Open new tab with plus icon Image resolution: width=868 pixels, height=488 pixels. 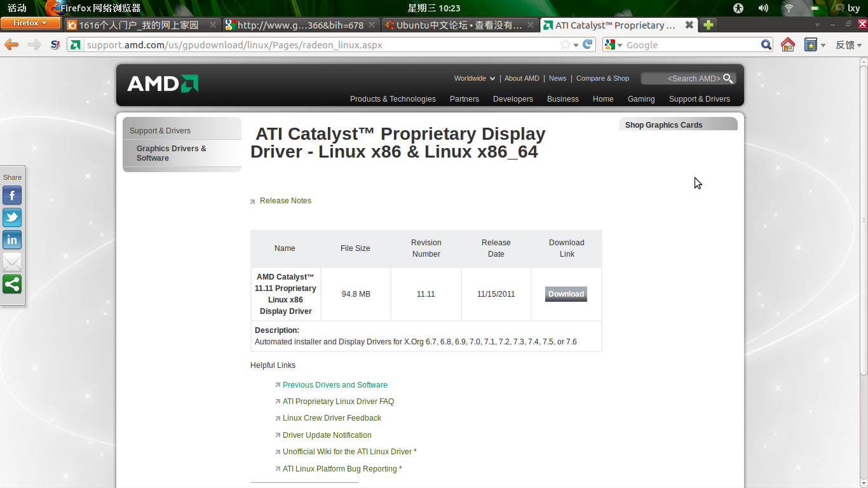(x=709, y=25)
